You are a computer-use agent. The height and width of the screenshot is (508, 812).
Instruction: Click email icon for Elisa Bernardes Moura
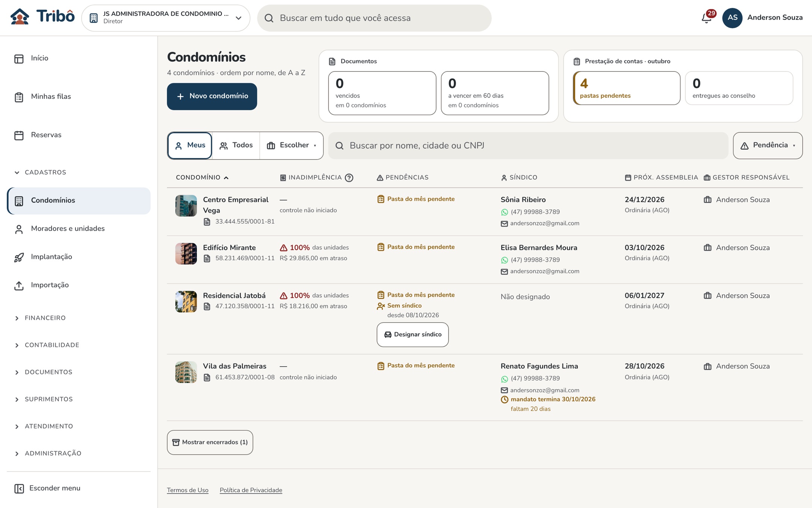coord(504,271)
